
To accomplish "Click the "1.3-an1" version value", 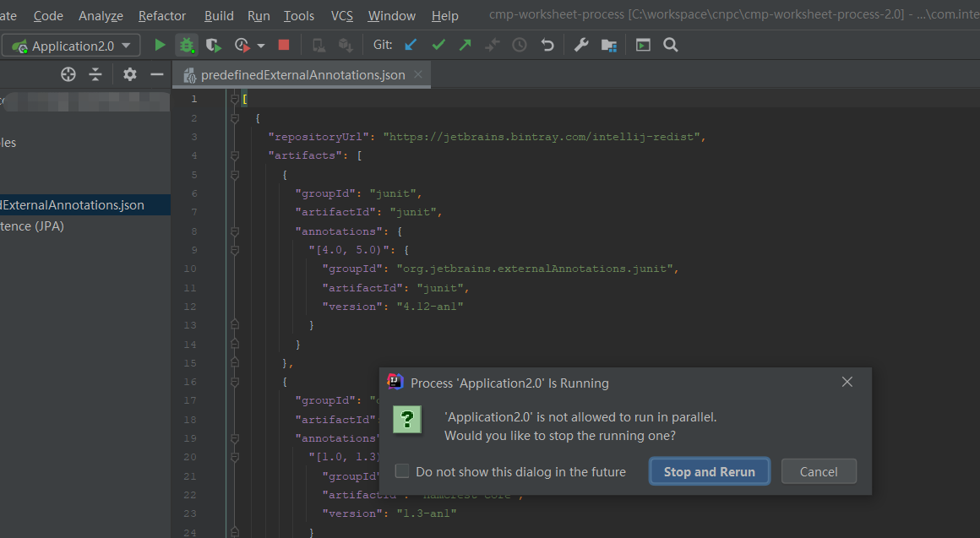I will pyautogui.click(x=427, y=513).
